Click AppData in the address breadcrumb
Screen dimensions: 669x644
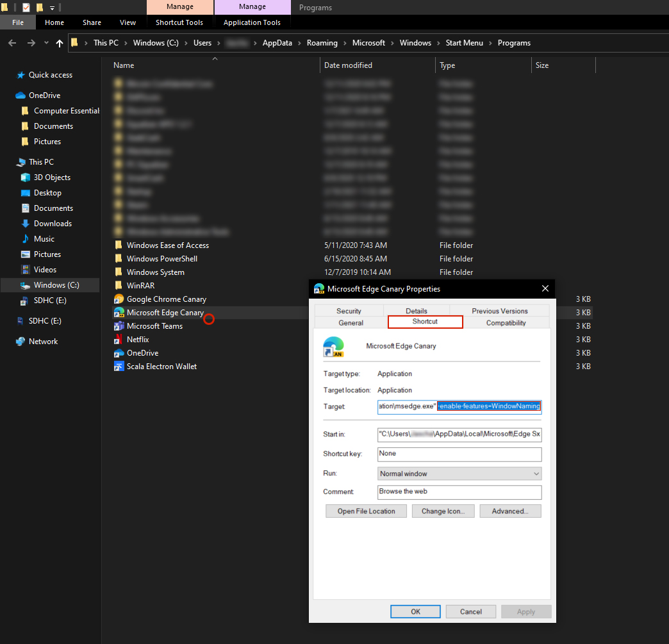point(277,43)
